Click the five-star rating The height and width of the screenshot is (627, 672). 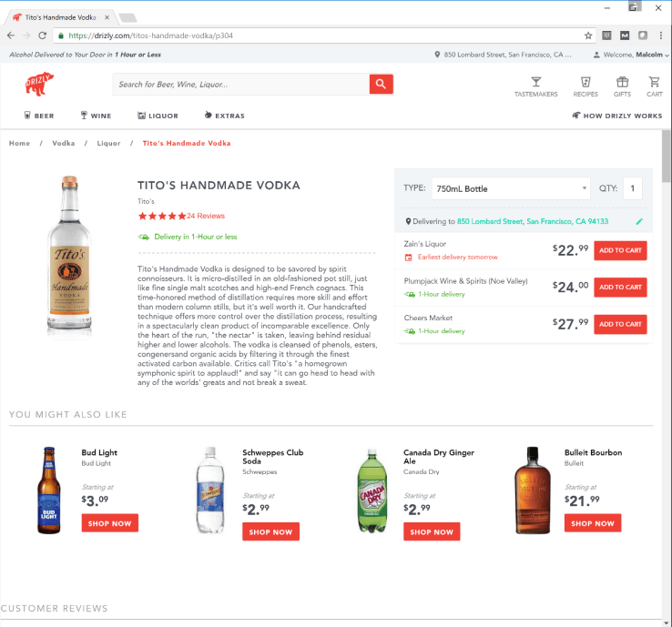coord(162,216)
